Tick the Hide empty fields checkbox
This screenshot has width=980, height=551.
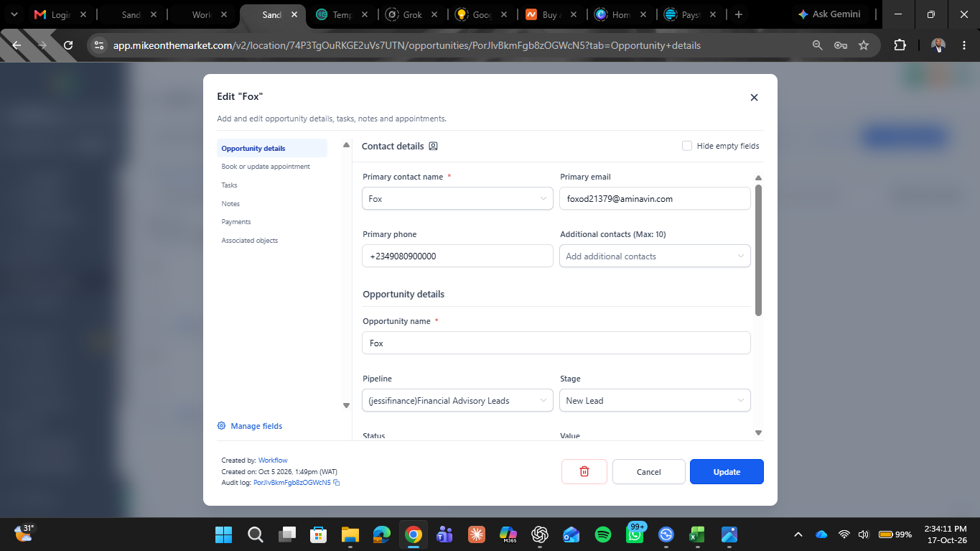687,146
